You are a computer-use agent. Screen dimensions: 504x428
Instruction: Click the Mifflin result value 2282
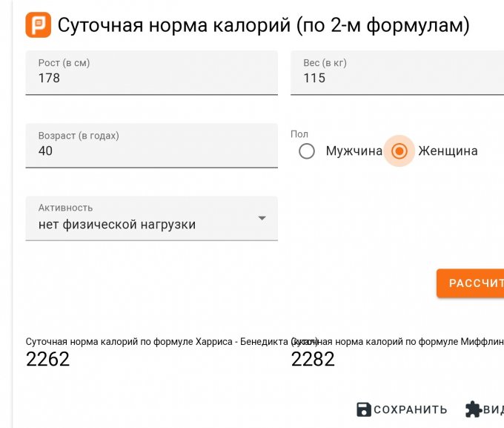313,360
